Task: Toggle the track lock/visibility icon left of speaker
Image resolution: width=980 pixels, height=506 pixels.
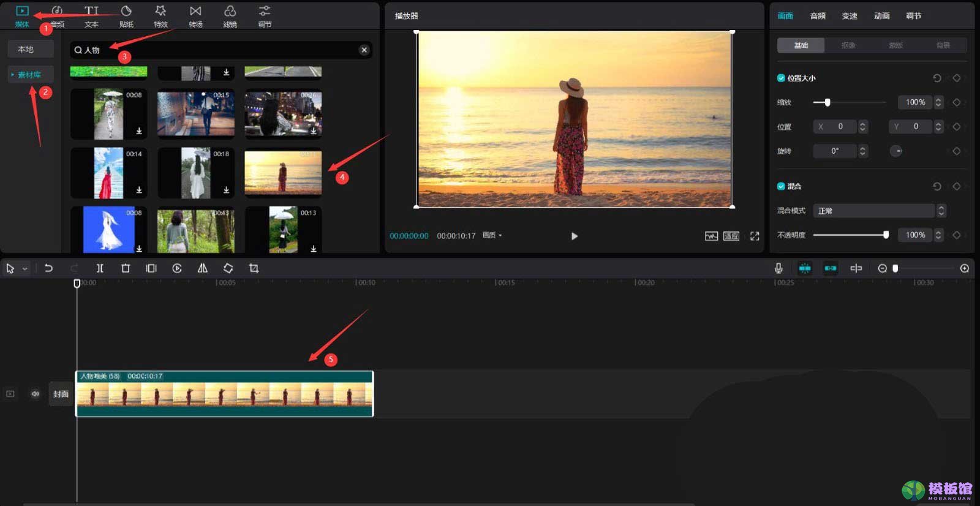Action: click(10, 394)
